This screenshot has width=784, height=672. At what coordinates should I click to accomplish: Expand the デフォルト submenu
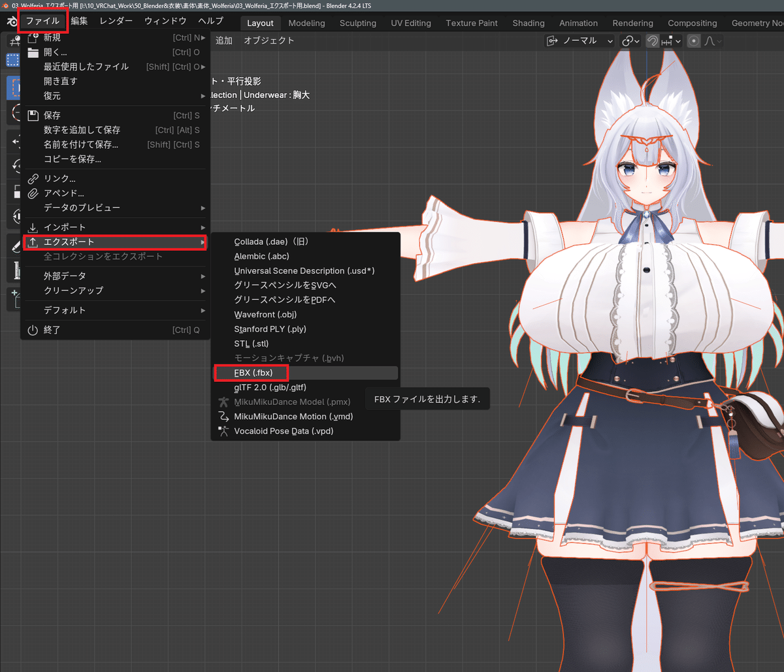pos(116,310)
